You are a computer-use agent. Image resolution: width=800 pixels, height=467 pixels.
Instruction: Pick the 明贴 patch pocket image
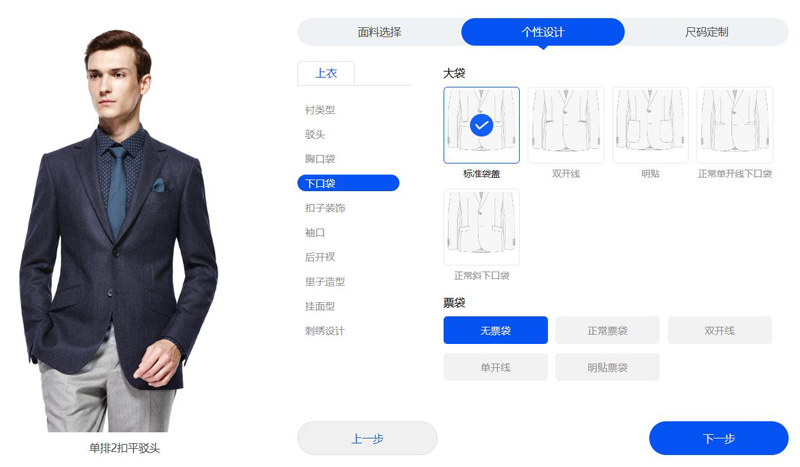click(x=650, y=125)
